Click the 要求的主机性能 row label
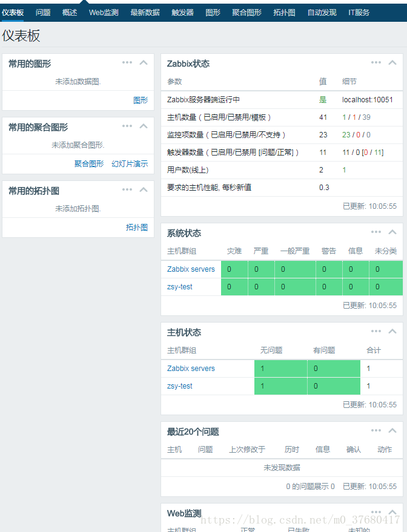407x532 pixels. [x=209, y=188]
